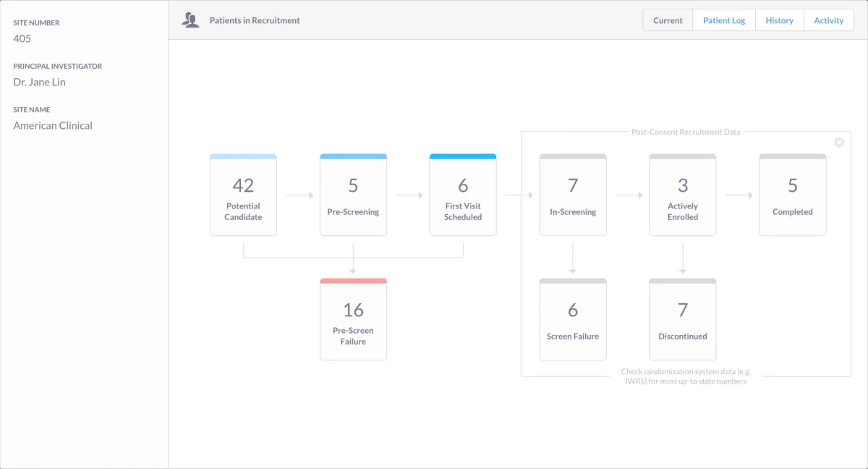The width and height of the screenshot is (868, 469).
Task: Click the Screen Failure card
Action: 573,320
